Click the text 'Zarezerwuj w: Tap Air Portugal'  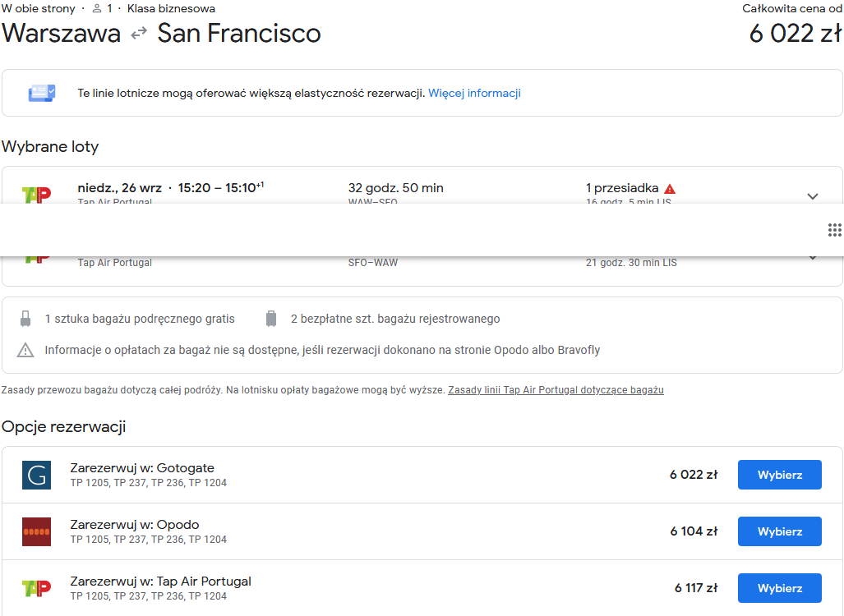point(160,582)
